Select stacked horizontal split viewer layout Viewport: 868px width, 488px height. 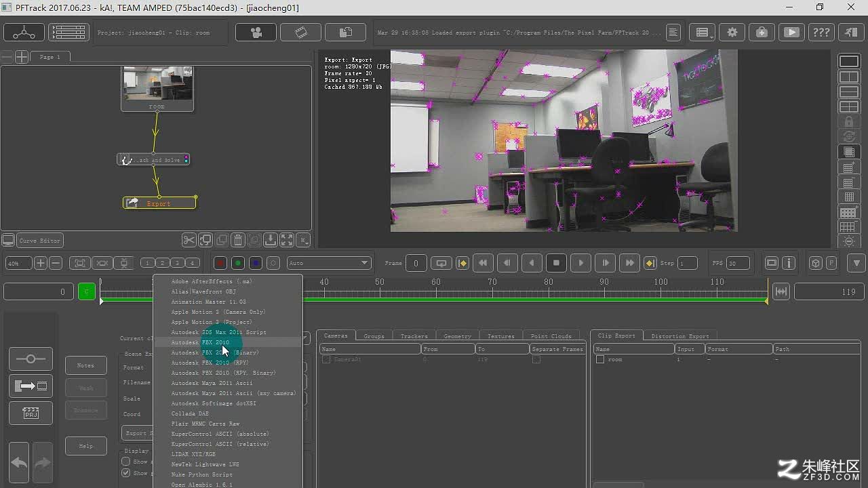pyautogui.click(x=849, y=91)
